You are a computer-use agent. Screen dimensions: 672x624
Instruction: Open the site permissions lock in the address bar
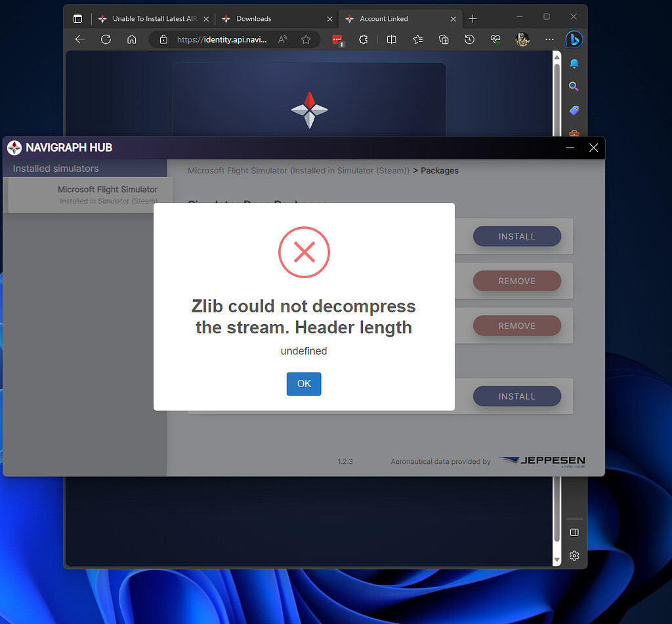click(163, 39)
